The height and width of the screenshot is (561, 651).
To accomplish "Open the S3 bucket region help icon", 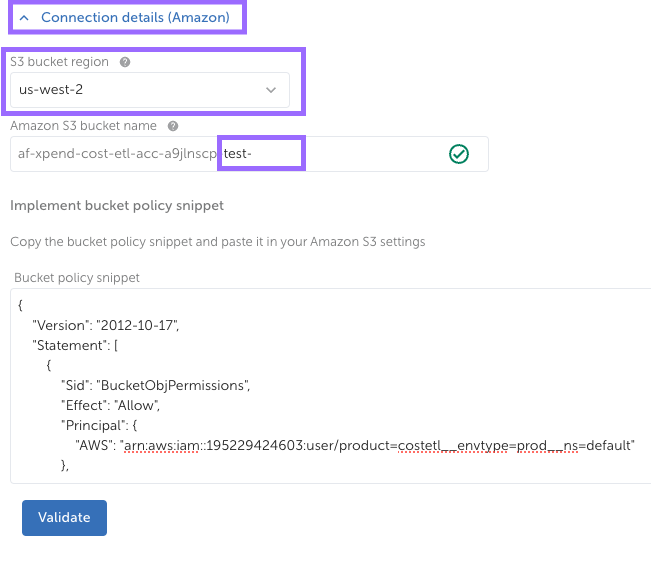I will (x=125, y=62).
